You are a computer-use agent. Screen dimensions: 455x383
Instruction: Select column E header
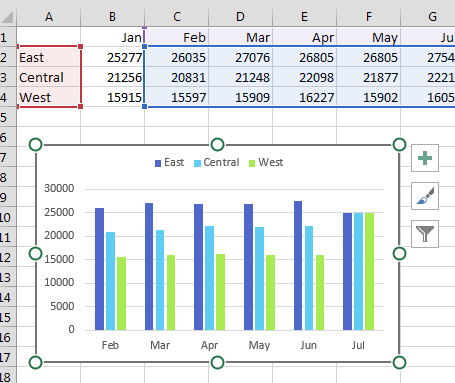[304, 17]
